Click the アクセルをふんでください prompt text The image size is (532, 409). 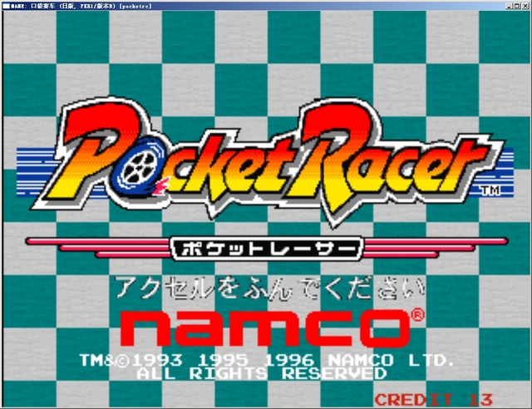coord(269,288)
